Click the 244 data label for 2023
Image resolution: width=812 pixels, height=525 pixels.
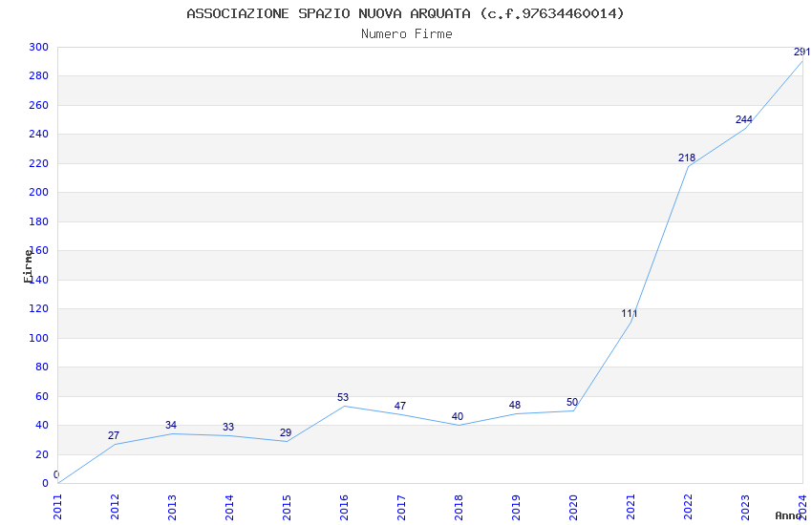coord(743,119)
